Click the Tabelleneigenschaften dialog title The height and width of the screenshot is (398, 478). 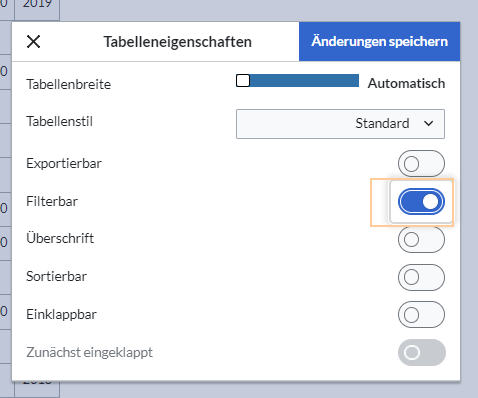(178, 42)
